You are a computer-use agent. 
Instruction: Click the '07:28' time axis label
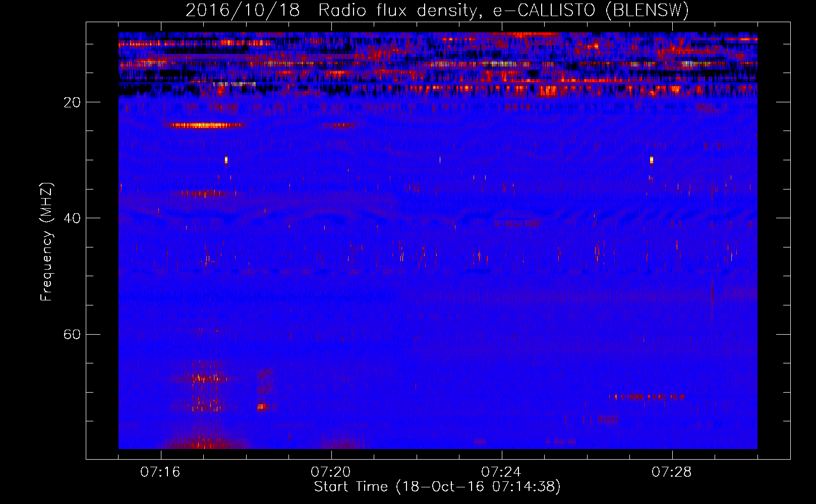click(672, 472)
